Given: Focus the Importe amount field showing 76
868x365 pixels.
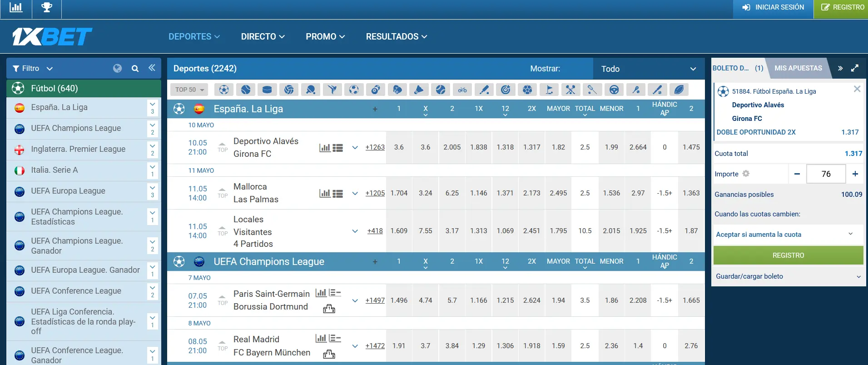Looking at the screenshot, I should (x=826, y=174).
